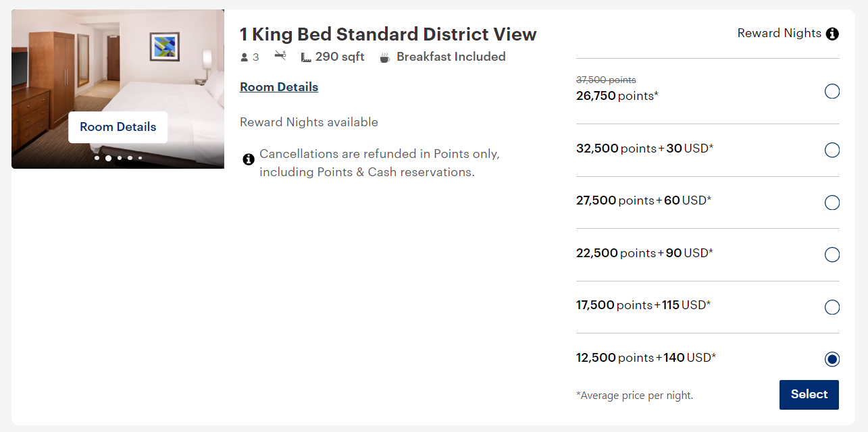Viewport: 868px width, 432px height.
Task: Open Room Details link
Action: [278, 86]
